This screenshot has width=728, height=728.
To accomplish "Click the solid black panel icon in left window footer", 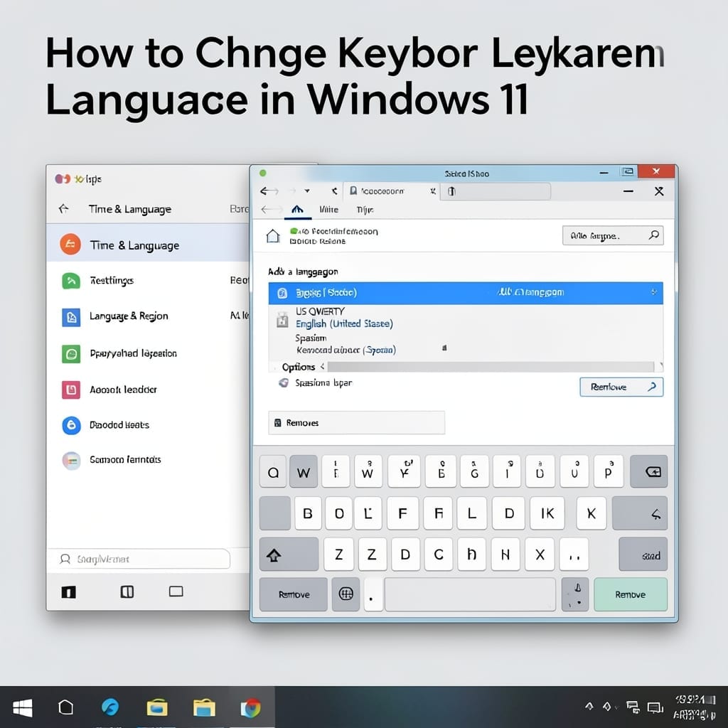I will pos(69,592).
